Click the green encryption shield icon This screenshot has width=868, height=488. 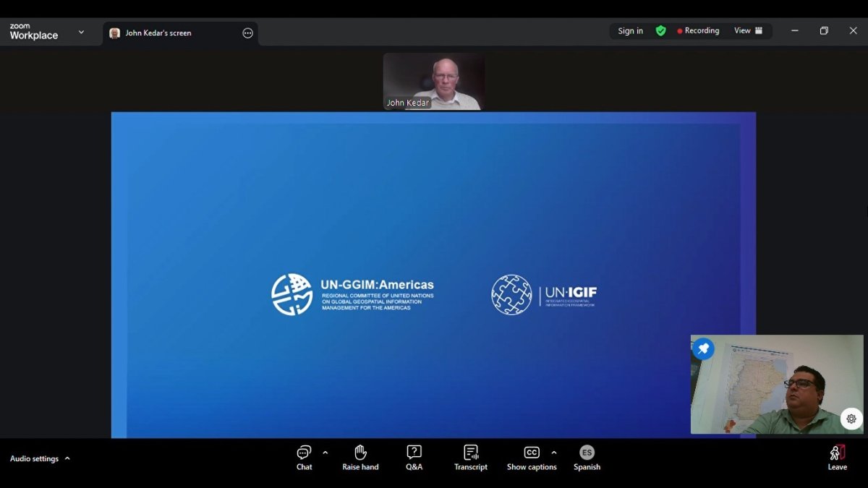[660, 31]
